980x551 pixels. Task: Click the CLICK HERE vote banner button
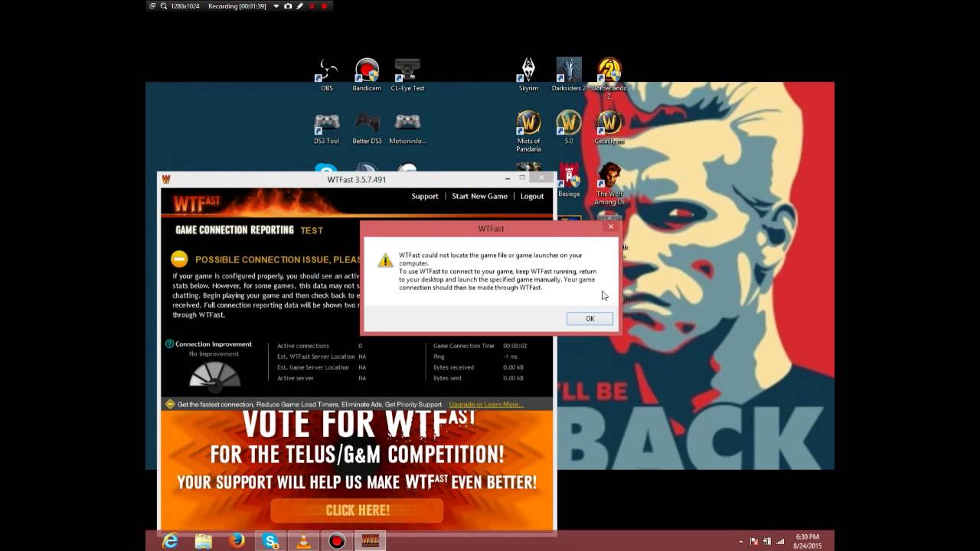pyautogui.click(x=358, y=510)
